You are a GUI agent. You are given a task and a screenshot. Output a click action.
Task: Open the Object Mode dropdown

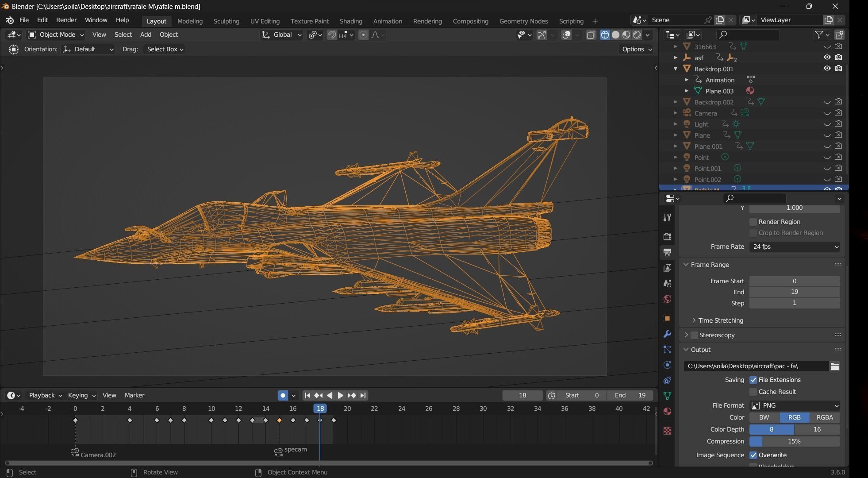pyautogui.click(x=56, y=35)
